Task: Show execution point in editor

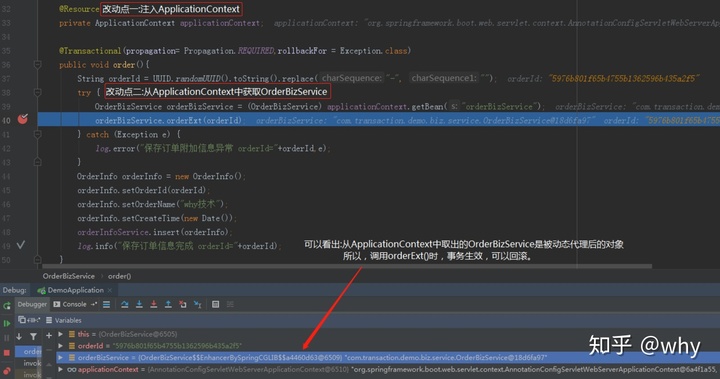Action: click(x=107, y=304)
